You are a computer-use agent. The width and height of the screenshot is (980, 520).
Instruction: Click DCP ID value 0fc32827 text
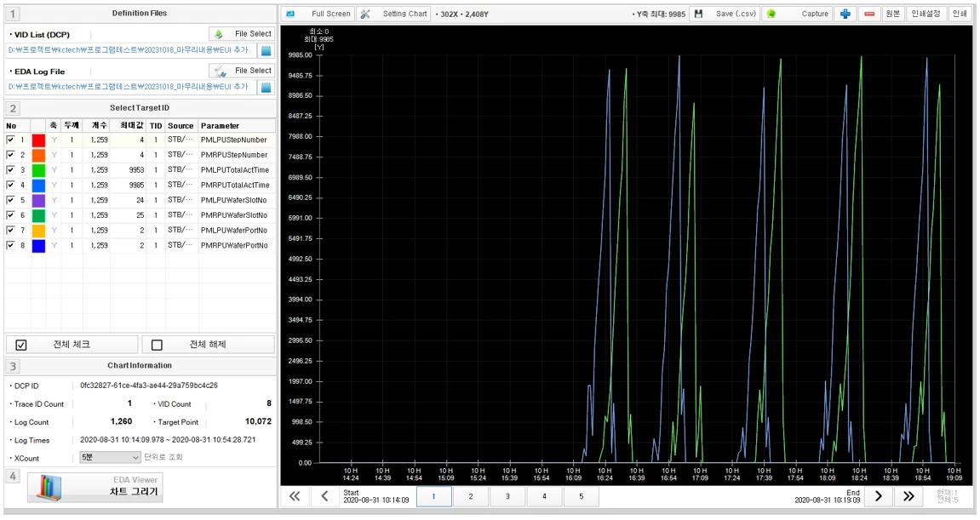tap(149, 386)
